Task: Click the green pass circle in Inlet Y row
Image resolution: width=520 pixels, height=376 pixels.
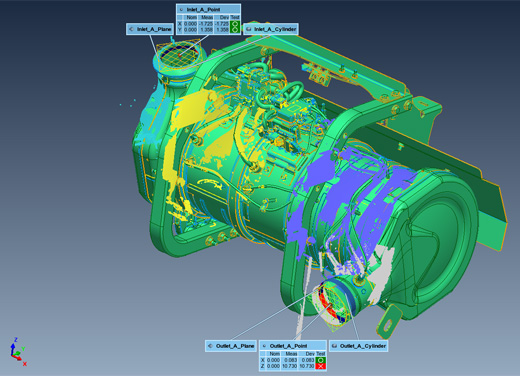Action: [235, 30]
